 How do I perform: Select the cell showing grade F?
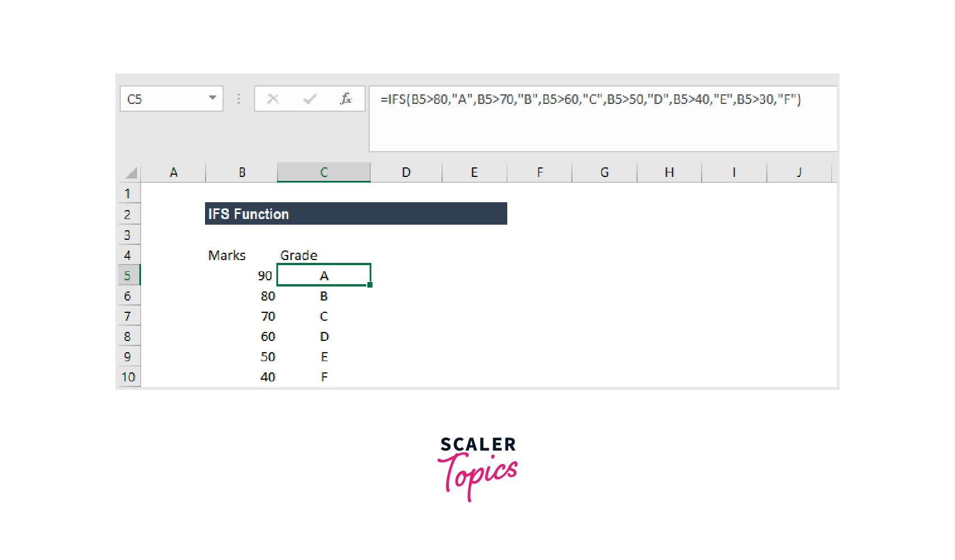(324, 377)
